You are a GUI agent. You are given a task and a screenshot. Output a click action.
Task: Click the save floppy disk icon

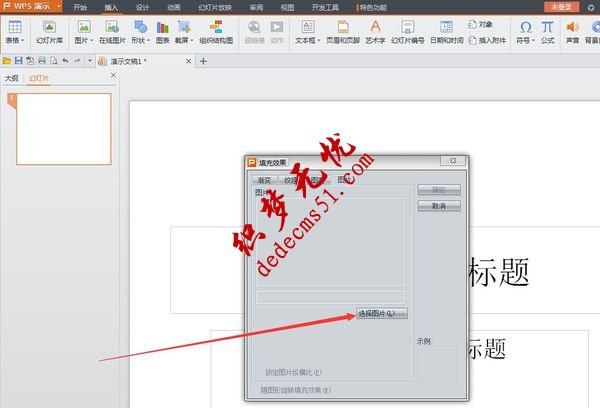[x=18, y=60]
